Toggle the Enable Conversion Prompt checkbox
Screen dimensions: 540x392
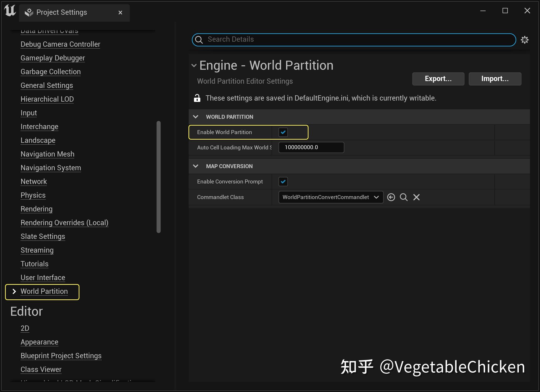[283, 181]
